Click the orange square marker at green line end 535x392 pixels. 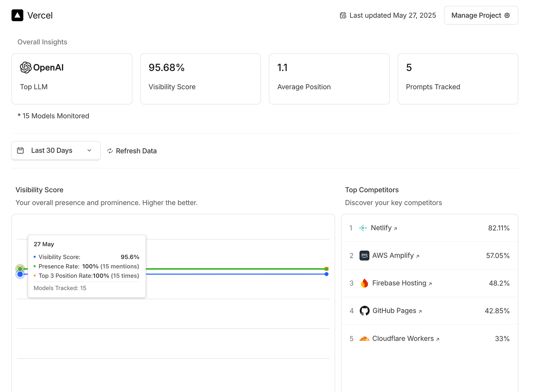click(x=327, y=269)
